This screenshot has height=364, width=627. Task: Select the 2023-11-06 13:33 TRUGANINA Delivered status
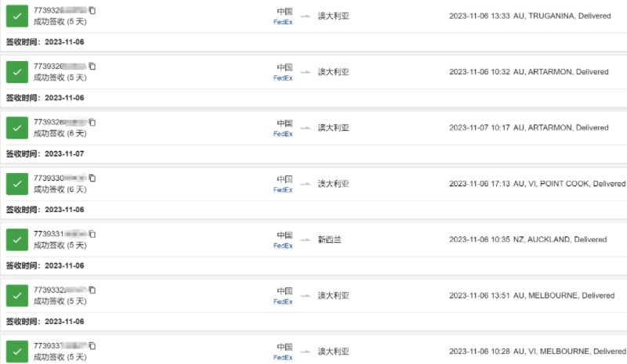coord(530,16)
